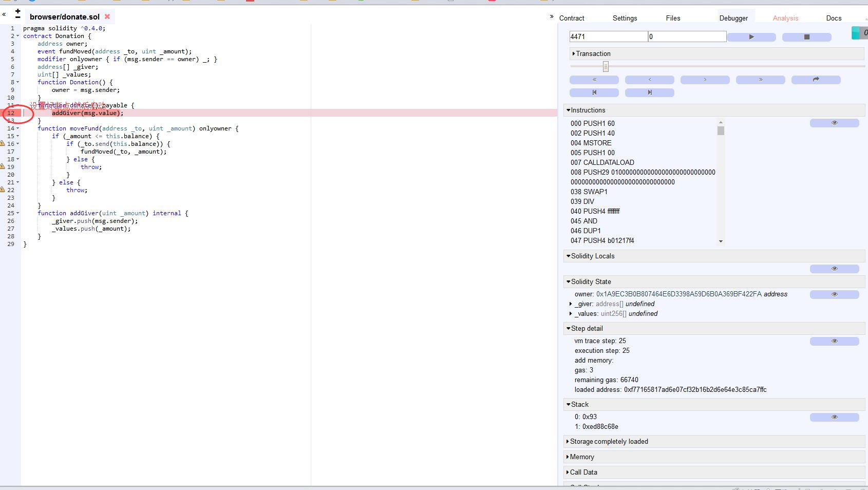The image size is (868, 490).
Task: Click the jump out curved arrow button
Action: [816, 80]
